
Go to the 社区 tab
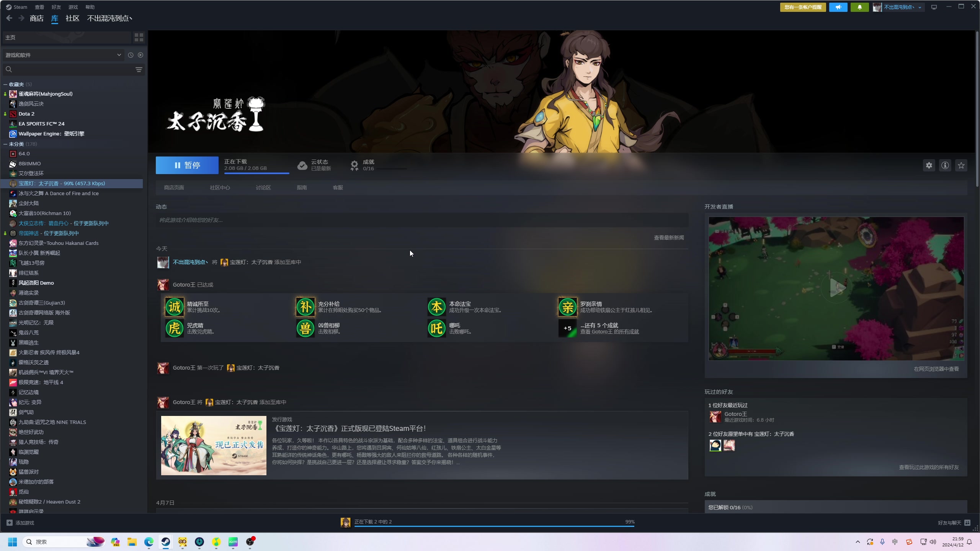[x=72, y=18]
